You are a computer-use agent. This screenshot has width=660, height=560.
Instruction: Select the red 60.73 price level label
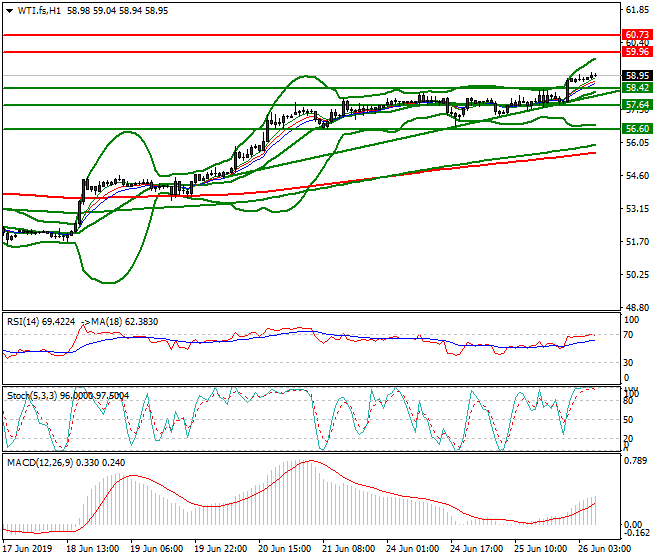click(x=637, y=35)
